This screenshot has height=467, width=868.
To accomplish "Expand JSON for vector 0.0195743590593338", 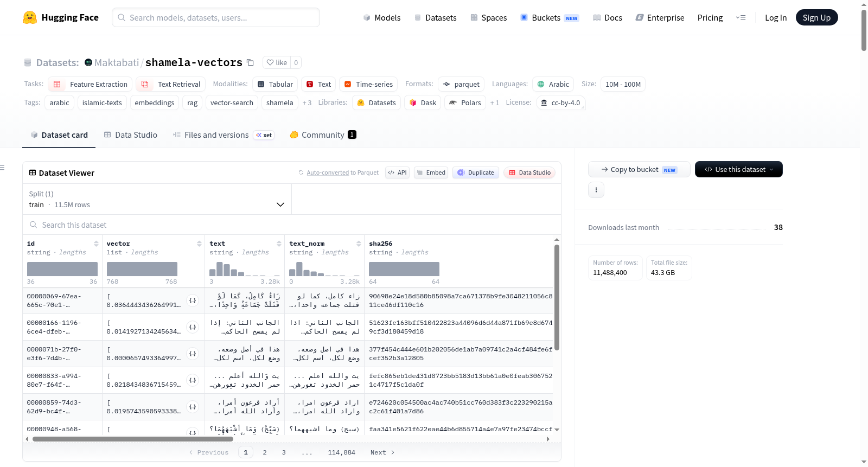I will [193, 407].
